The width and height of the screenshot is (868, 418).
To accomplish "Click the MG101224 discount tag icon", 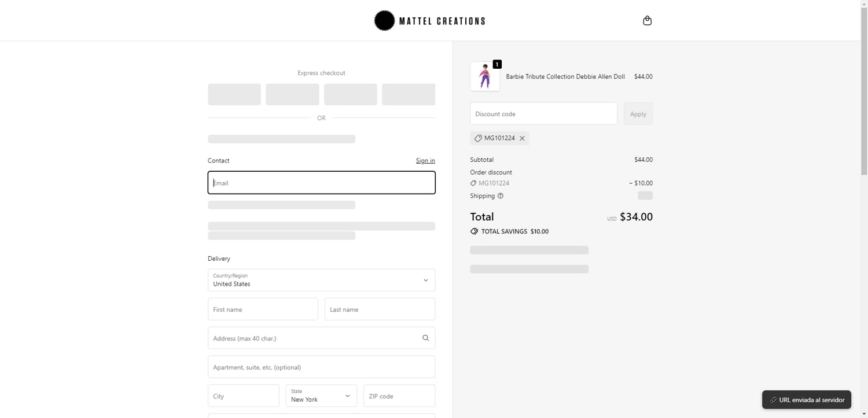I will pos(478,138).
